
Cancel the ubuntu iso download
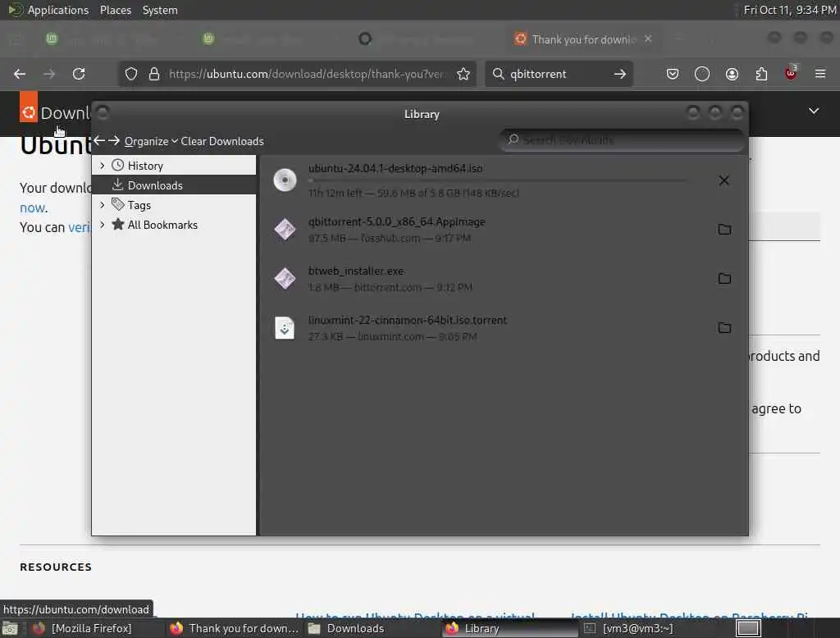(724, 180)
